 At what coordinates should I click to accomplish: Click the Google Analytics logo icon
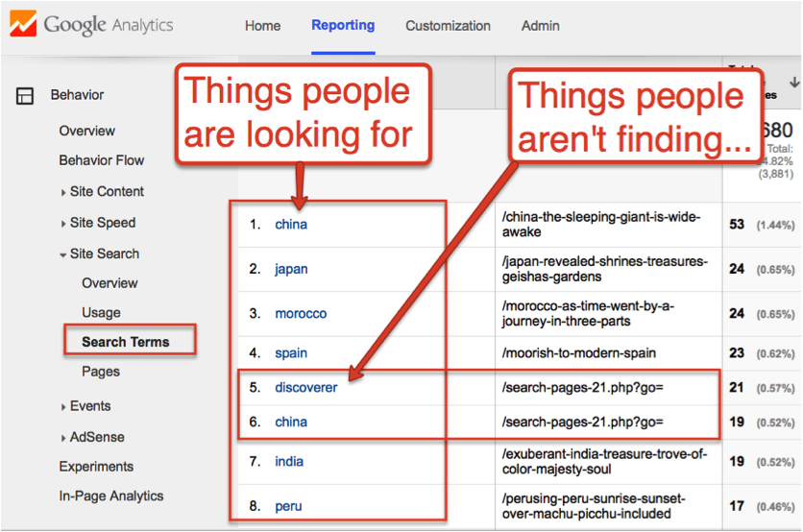click(x=23, y=24)
